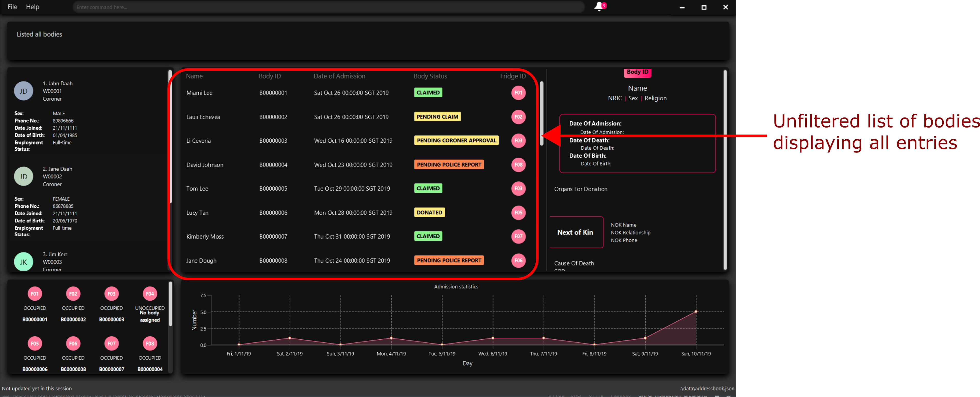The height and width of the screenshot is (397, 980).
Task: Click fridge badge F03 in Li Ceveria row
Action: (518, 141)
